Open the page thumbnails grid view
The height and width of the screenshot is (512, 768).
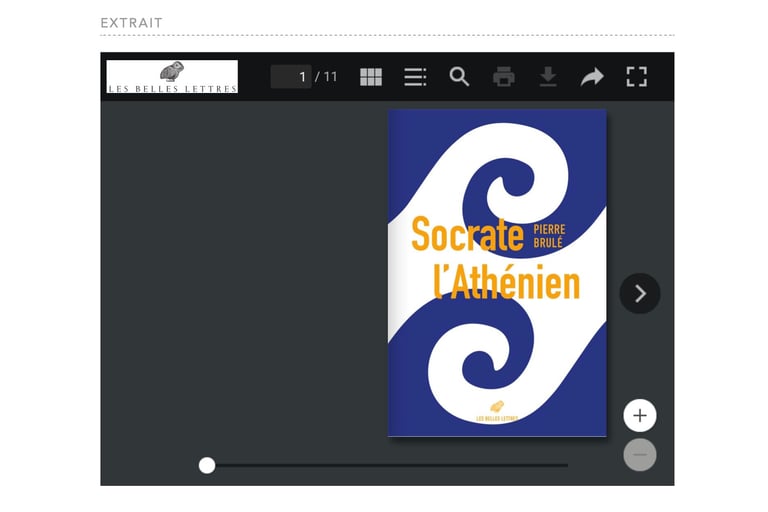click(371, 77)
